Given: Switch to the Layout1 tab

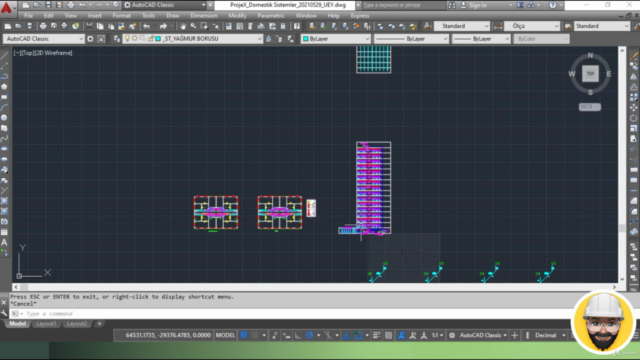Looking at the screenshot, I should 46,324.
